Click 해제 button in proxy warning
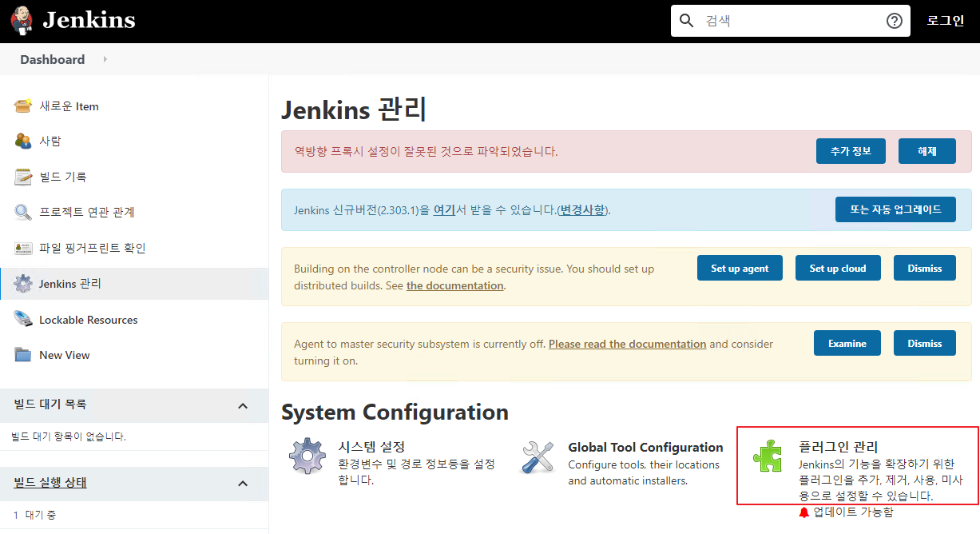Screen dimensions: 980x534 (927, 151)
